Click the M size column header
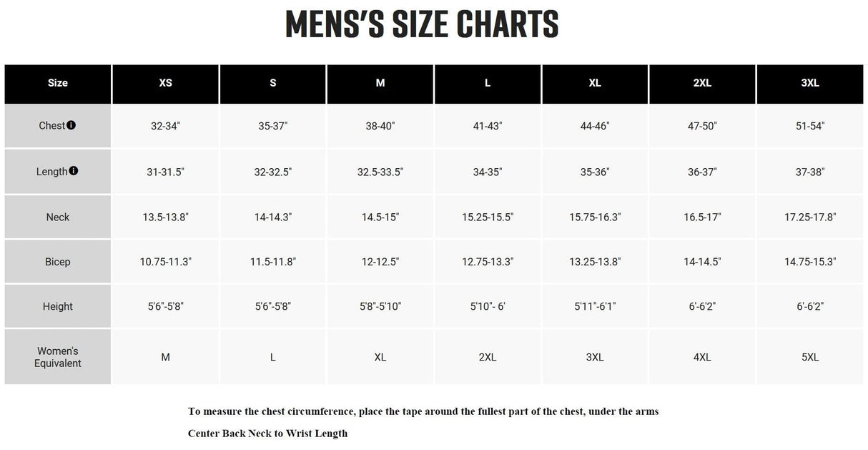Screen dimensions: 868x450 [380, 83]
